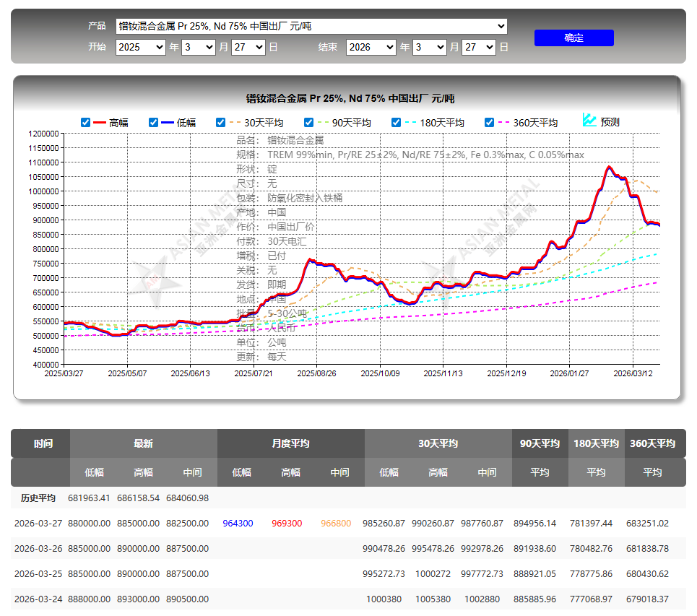The width and height of the screenshot is (697, 616).
Task: Expand the end year 2026 dropdown
Action: point(371,47)
